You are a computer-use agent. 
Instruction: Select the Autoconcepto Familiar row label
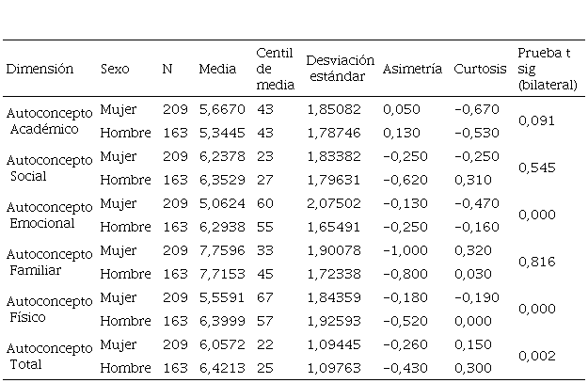49,262
